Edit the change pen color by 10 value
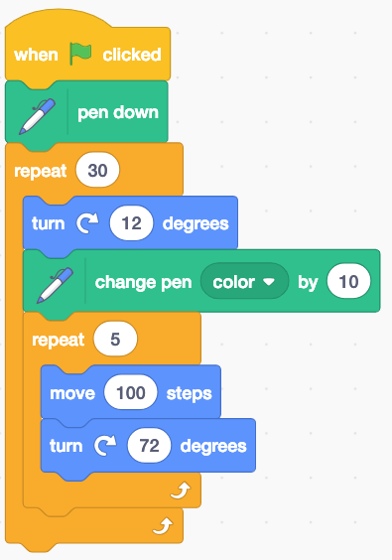The image size is (392, 560). (x=348, y=281)
